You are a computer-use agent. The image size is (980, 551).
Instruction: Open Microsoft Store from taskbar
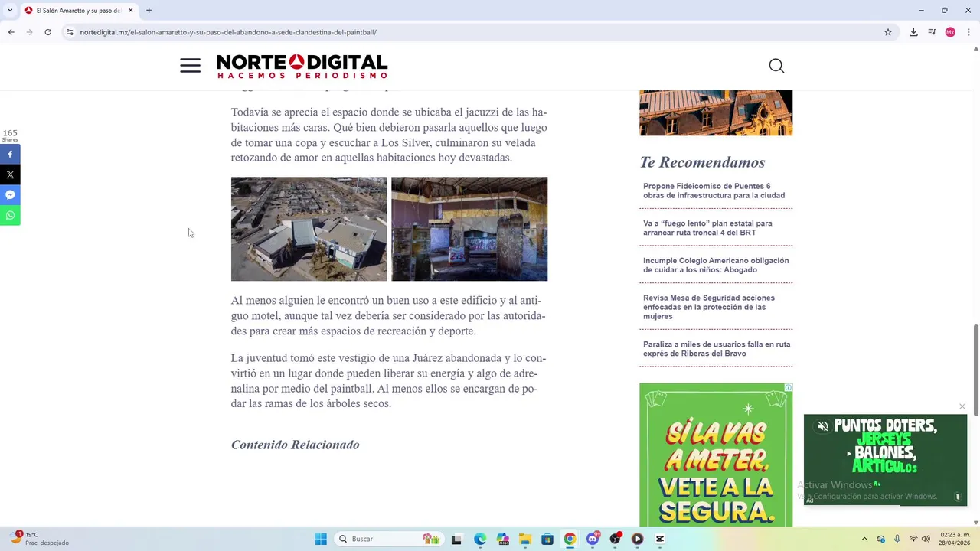pos(547,539)
